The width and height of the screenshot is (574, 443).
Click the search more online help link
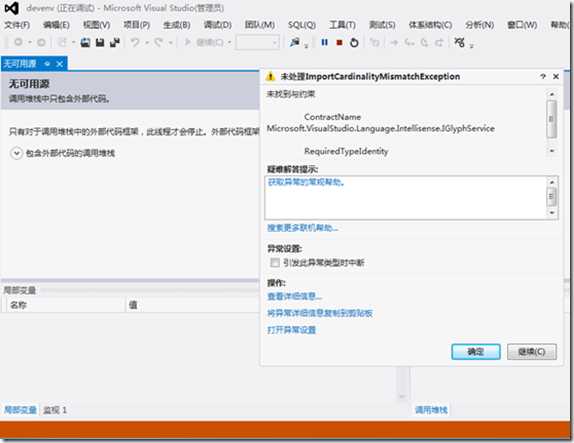(302, 228)
